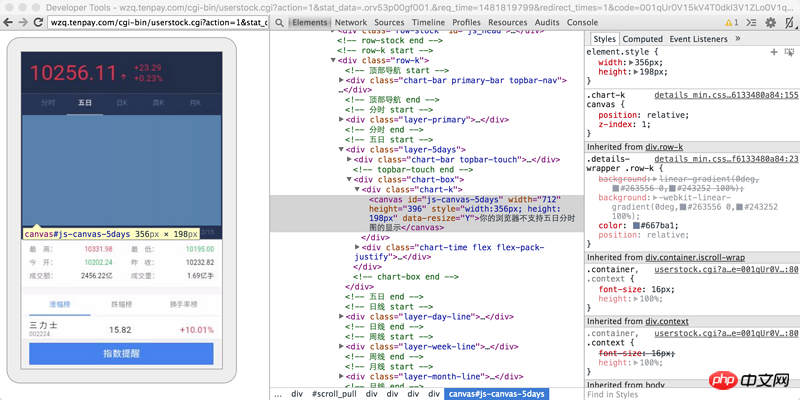Show more Styles sidebar tabs chevron

click(x=738, y=39)
